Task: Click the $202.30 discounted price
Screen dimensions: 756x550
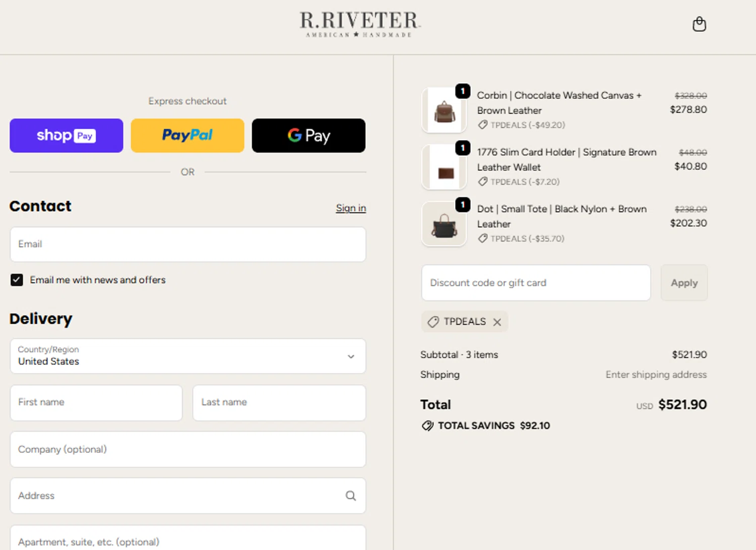Action: coord(688,223)
